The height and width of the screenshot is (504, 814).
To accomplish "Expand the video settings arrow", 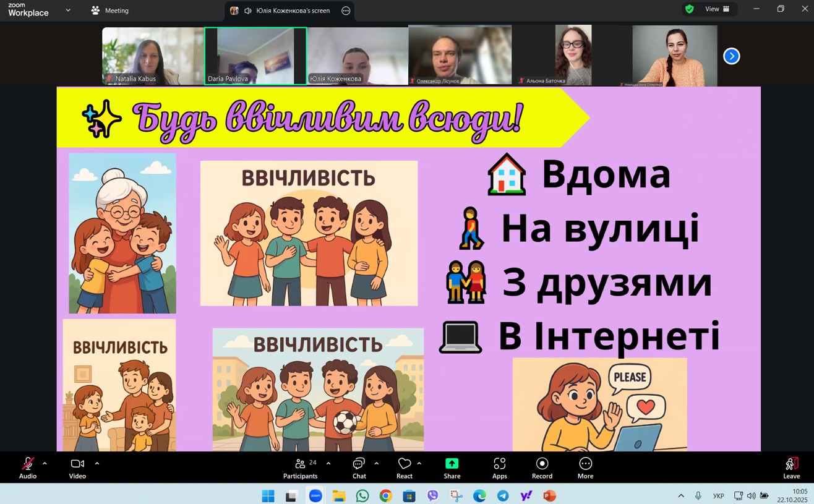I will point(97,463).
